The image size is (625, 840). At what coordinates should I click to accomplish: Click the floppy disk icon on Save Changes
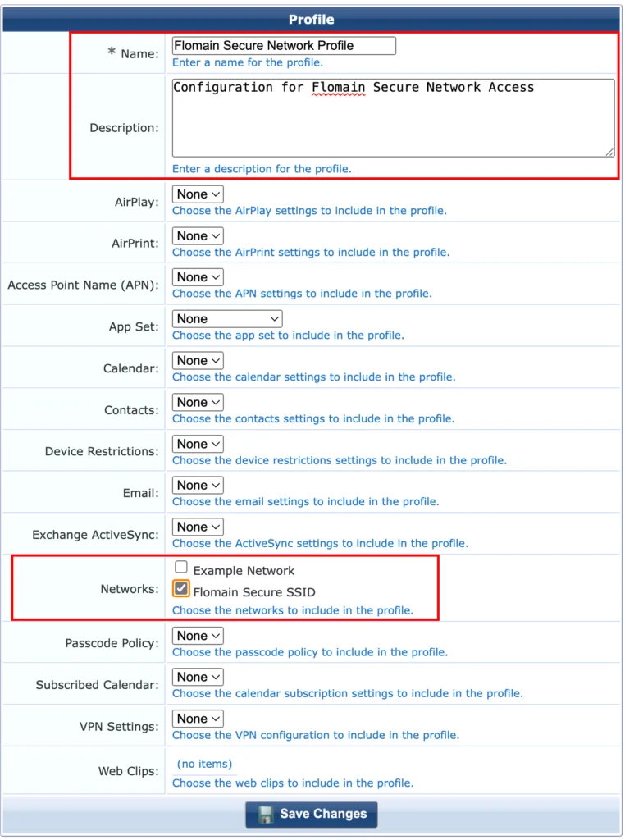pyautogui.click(x=264, y=814)
